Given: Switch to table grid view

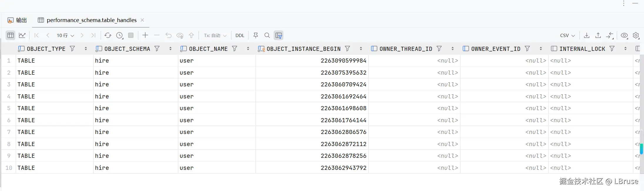Looking at the screenshot, I should pos(11,35).
